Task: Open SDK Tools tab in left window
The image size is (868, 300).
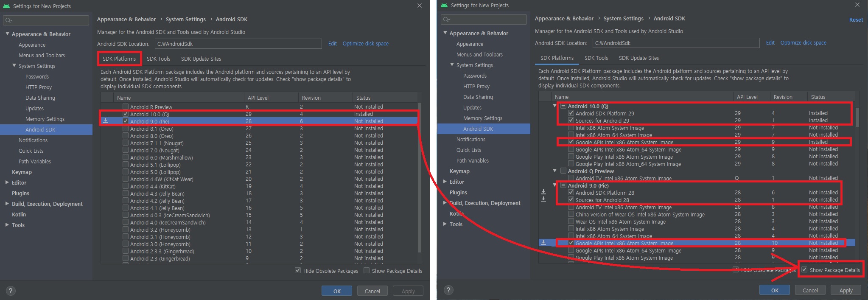Action: pos(158,59)
